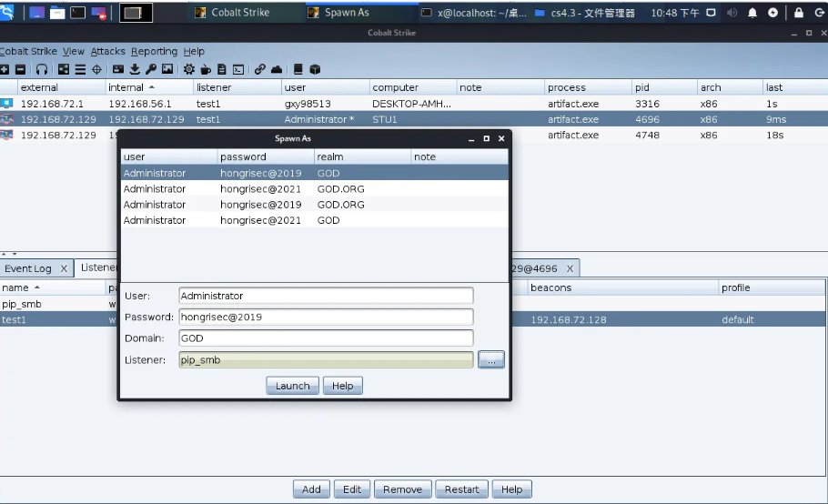Viewport: 828px width, 504px height.
Task: Close the Event Log tab with X
Action: pyautogui.click(x=64, y=268)
